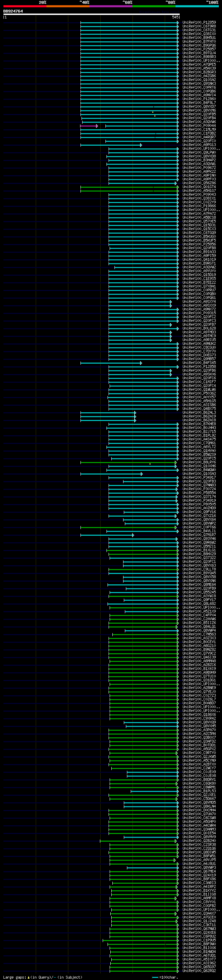Open hit UniRef100_C6TG31

pyautogui.click(x=199, y=30)
